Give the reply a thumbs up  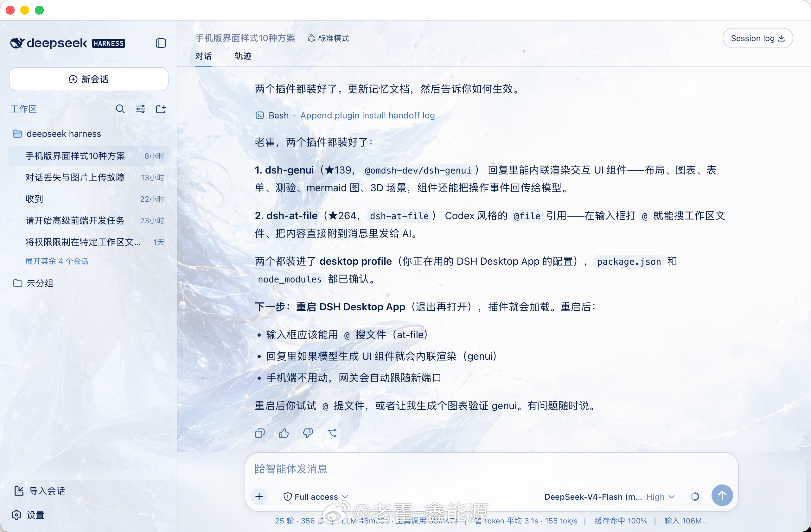(284, 433)
